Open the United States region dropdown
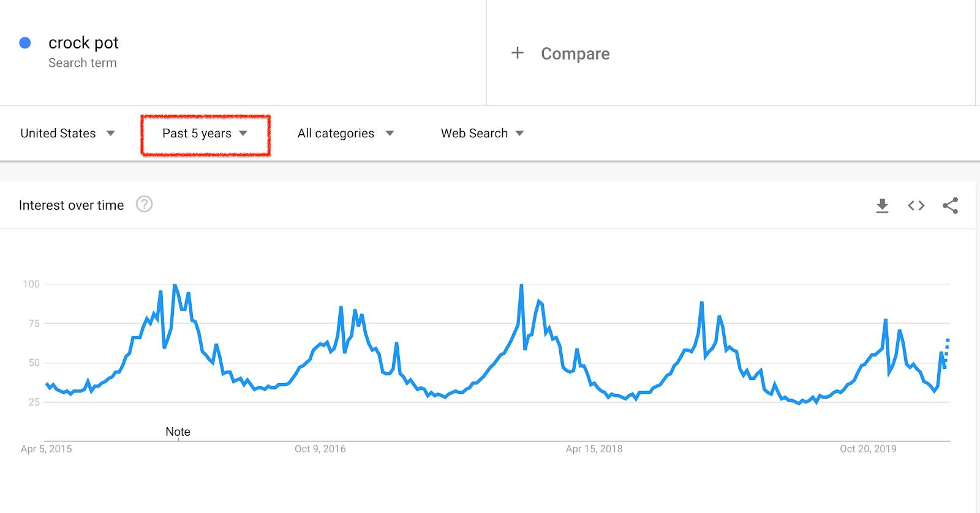980x513 pixels. click(67, 134)
